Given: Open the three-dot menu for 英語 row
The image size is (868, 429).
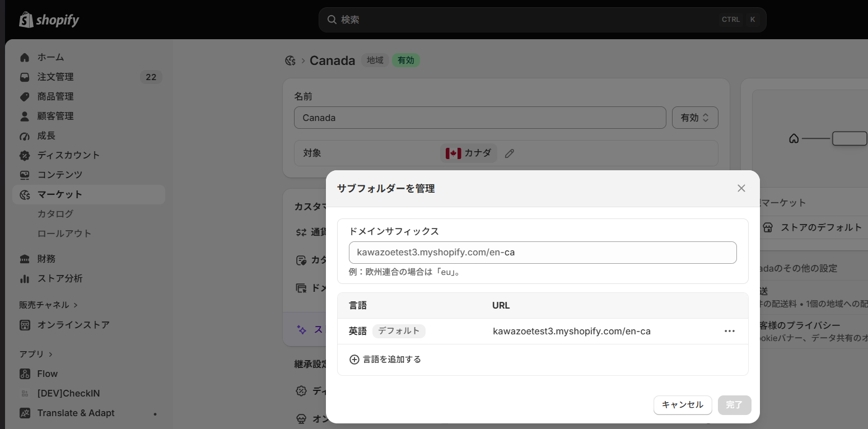Looking at the screenshot, I should 729,331.
